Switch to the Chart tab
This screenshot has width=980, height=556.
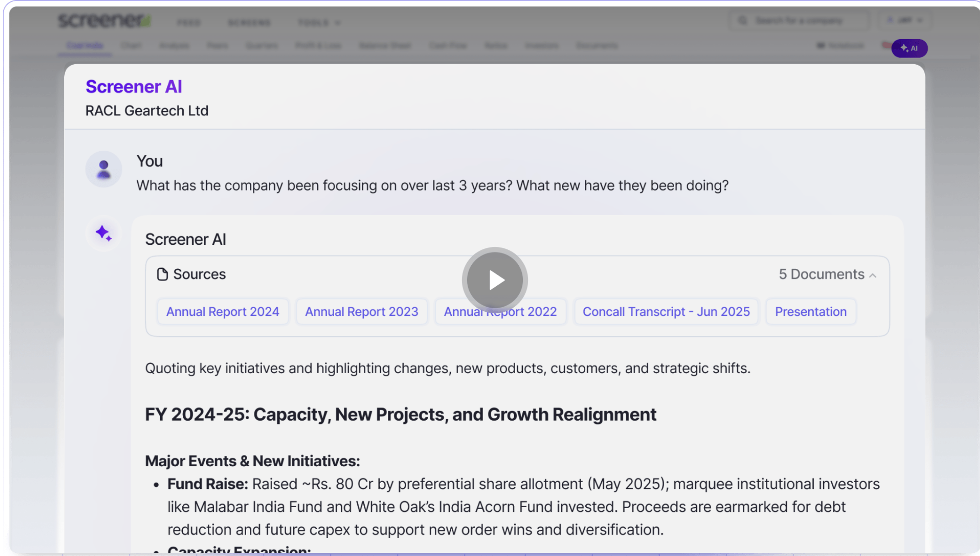[131, 46]
